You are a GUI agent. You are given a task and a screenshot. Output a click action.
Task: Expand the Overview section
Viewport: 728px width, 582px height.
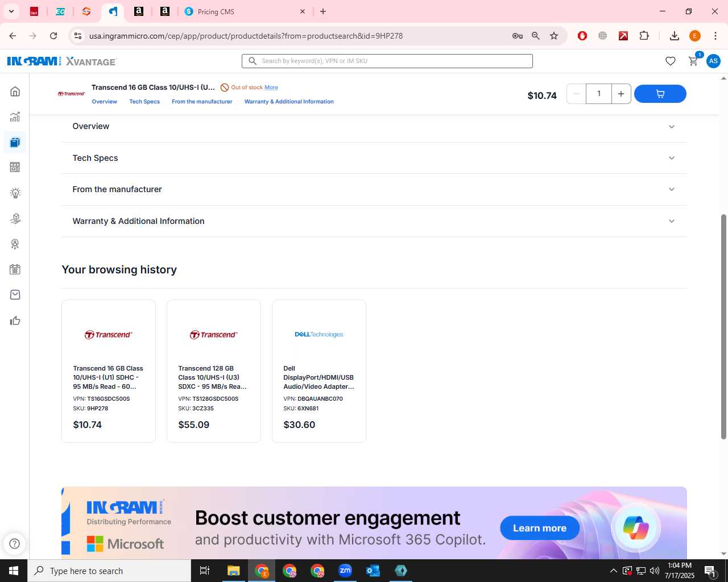pos(374,127)
